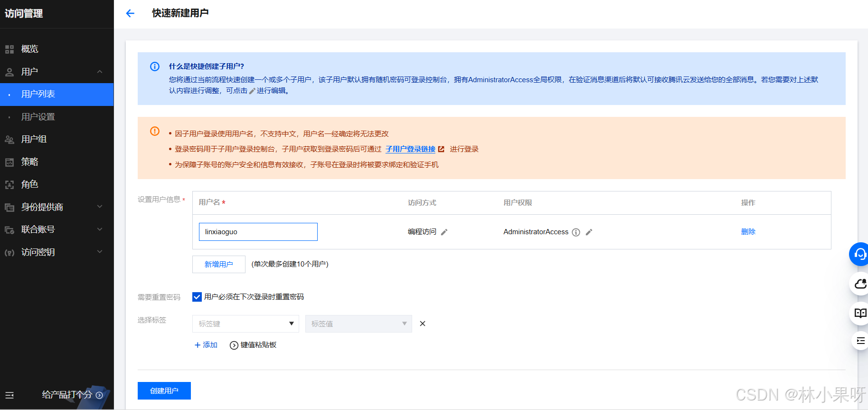Click 给产品打个分 at sidebar bottom
The height and width of the screenshot is (410, 868).
tap(67, 395)
